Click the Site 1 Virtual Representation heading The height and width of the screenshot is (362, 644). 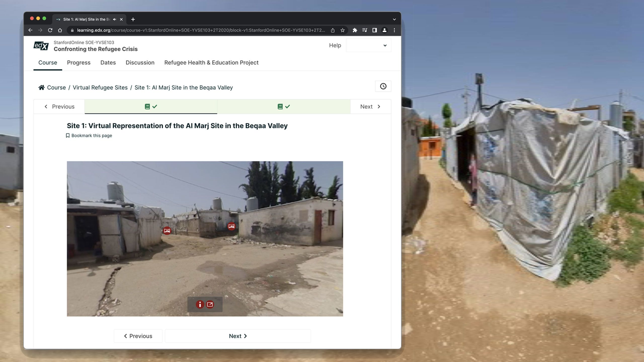pyautogui.click(x=177, y=126)
